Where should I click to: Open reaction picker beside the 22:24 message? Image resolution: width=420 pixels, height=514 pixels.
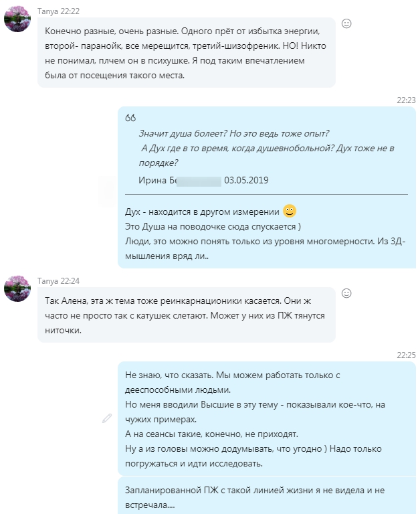click(346, 293)
